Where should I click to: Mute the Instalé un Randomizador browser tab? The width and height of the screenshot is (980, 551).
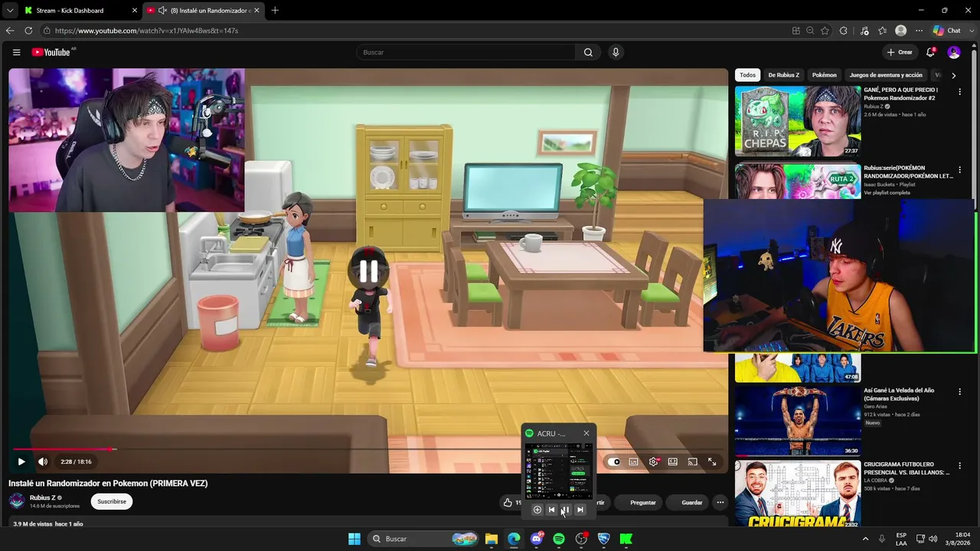click(x=162, y=11)
